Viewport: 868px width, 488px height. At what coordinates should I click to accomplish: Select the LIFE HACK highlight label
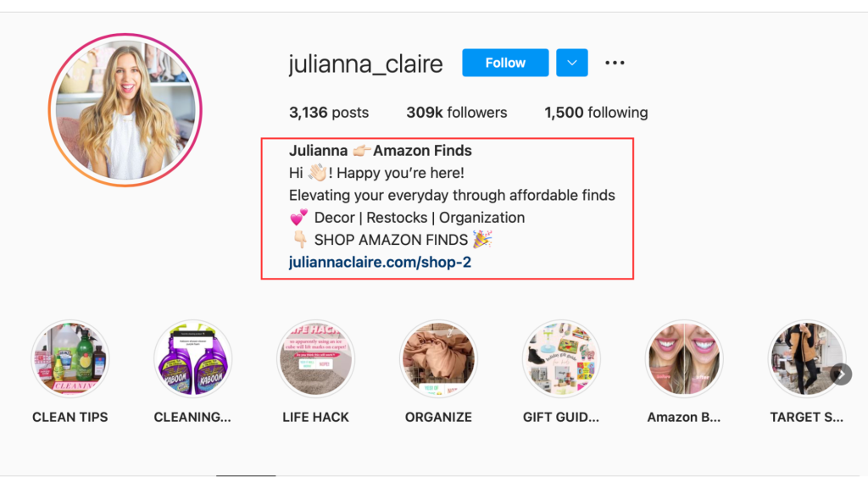tap(315, 417)
